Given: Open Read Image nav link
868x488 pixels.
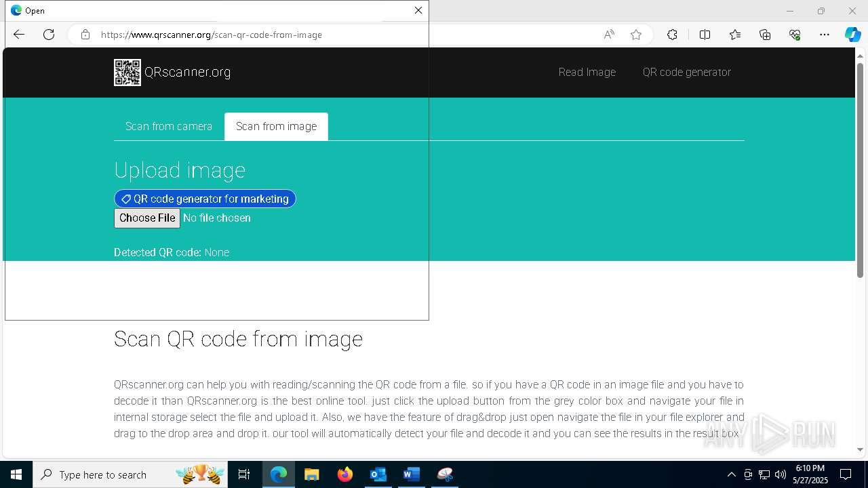Looking at the screenshot, I should point(587,73).
